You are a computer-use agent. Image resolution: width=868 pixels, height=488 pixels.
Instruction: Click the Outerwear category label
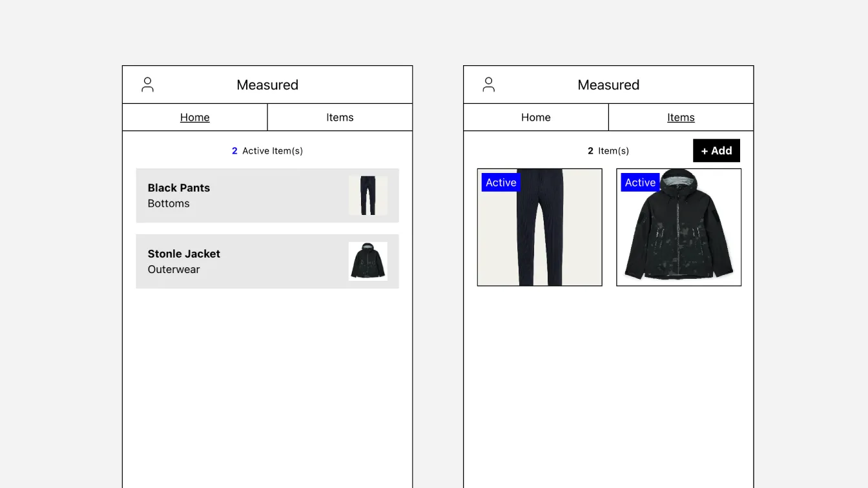coord(174,269)
